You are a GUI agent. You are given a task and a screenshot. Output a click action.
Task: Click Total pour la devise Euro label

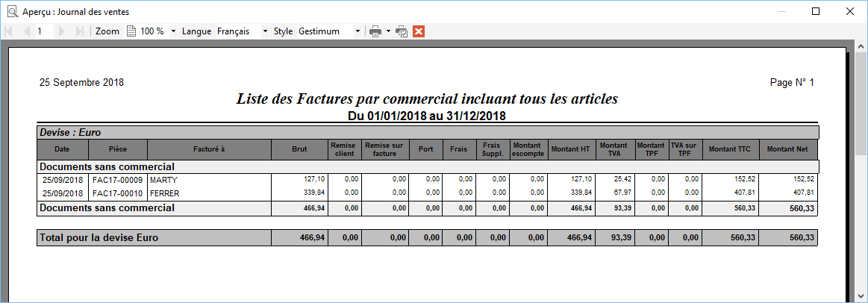pos(99,237)
